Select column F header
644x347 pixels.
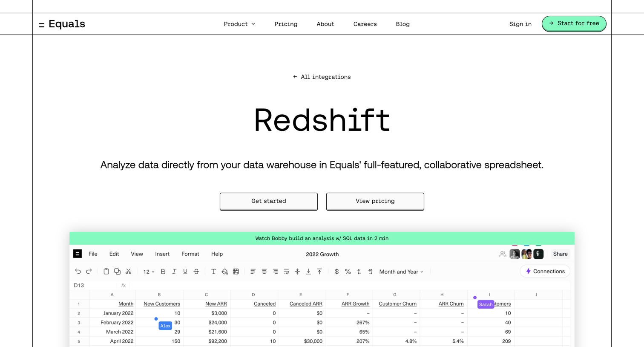tap(348, 295)
